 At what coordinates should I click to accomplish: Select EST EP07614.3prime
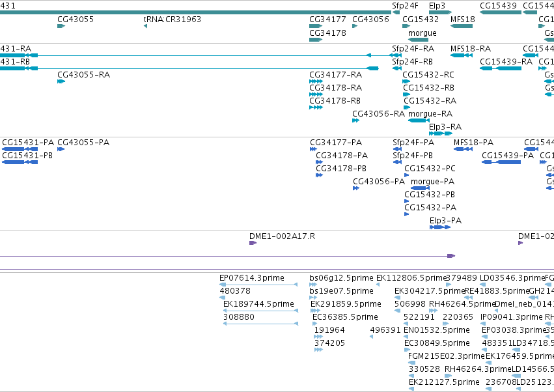coord(251,279)
